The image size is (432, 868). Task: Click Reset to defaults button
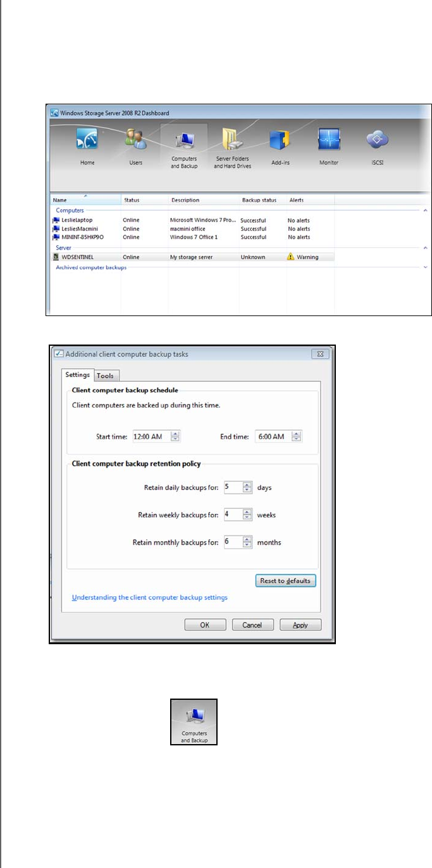[285, 580]
